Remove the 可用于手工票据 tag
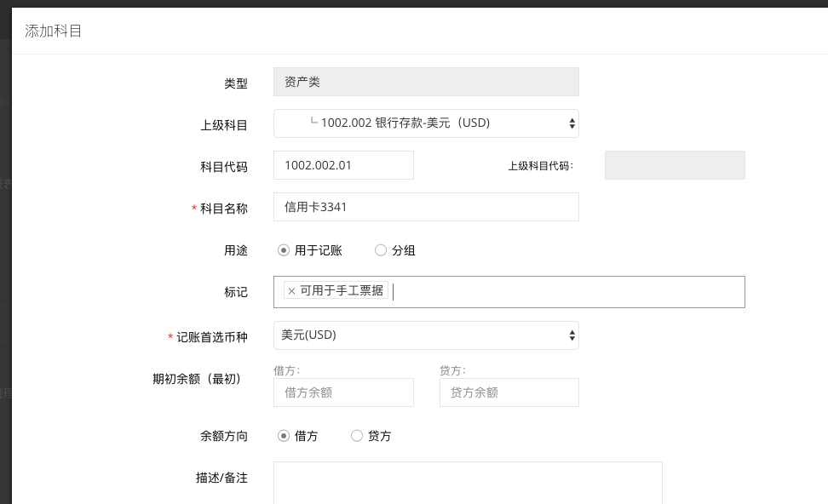The height and width of the screenshot is (504, 828). point(291,291)
